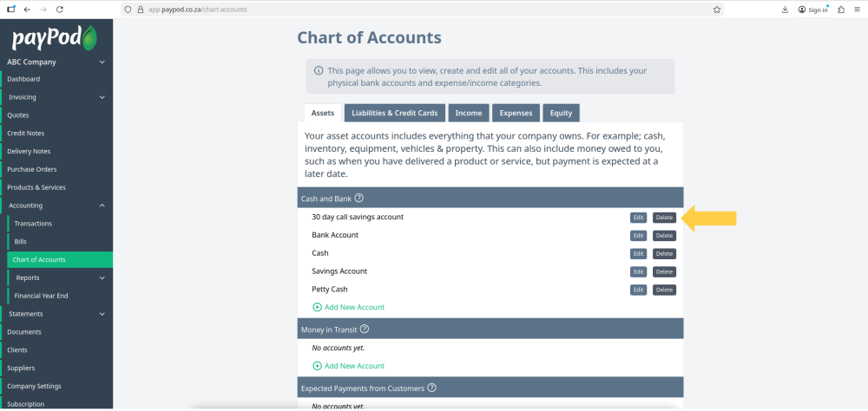
Task: Expand the Reports submenu chevron
Action: (x=102, y=277)
